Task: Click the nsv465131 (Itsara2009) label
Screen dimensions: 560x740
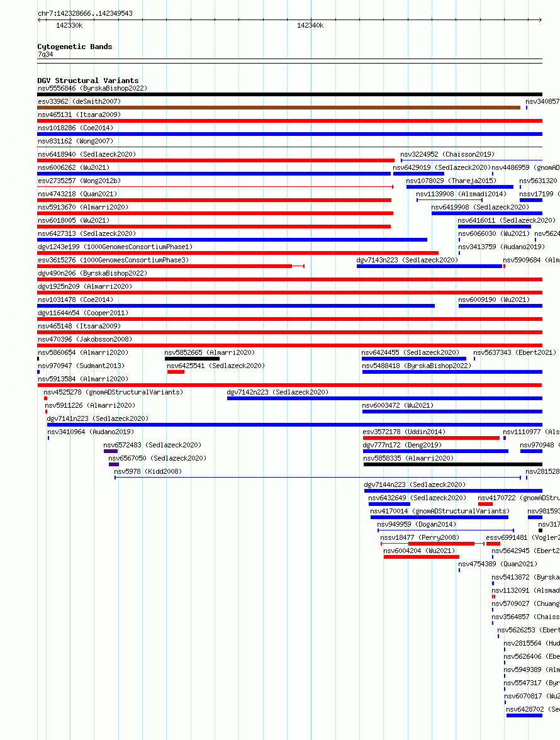Action: pos(79,115)
